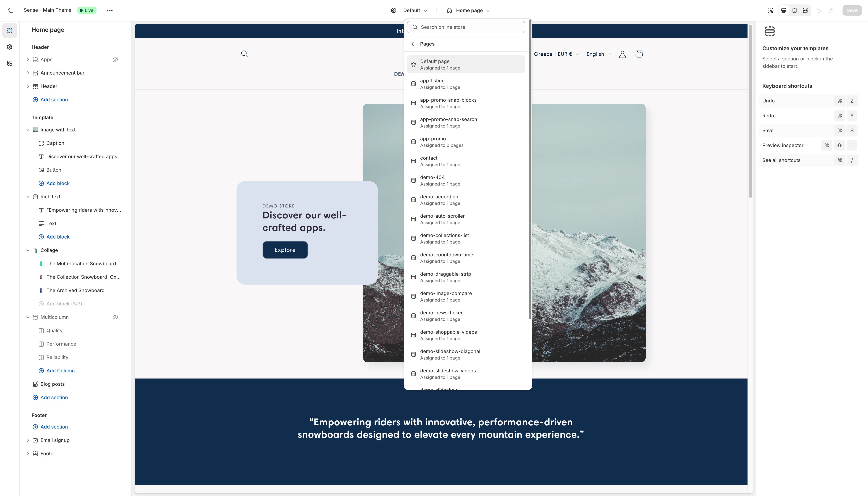The width and height of the screenshot is (868, 496).
Task: Click Add section under Header group
Action: click(50, 100)
